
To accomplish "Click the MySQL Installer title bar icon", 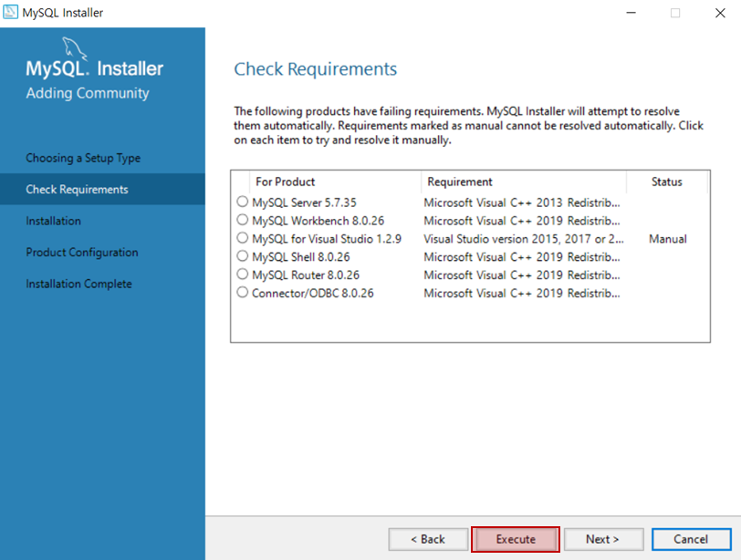I will click(x=10, y=12).
